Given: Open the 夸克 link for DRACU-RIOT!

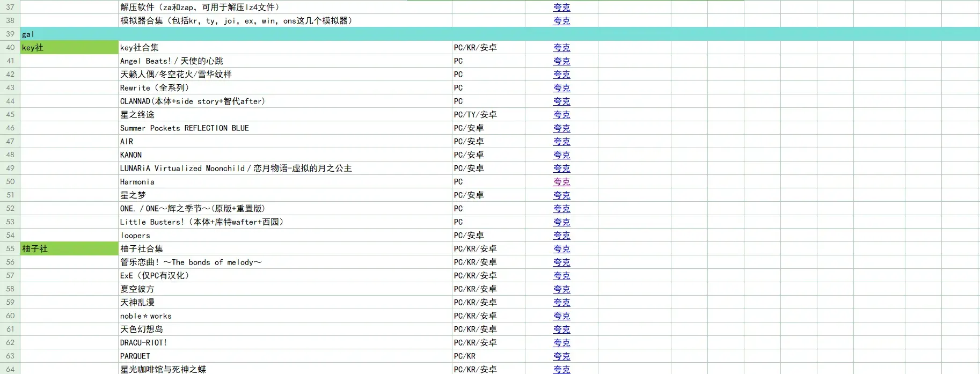Looking at the screenshot, I should (x=561, y=343).
